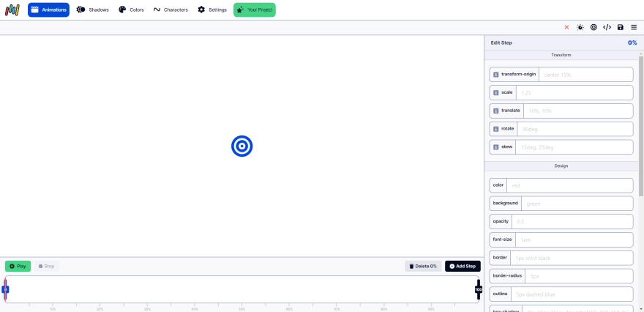
Task: Select the 0% timeline step marker
Action: tap(5, 289)
